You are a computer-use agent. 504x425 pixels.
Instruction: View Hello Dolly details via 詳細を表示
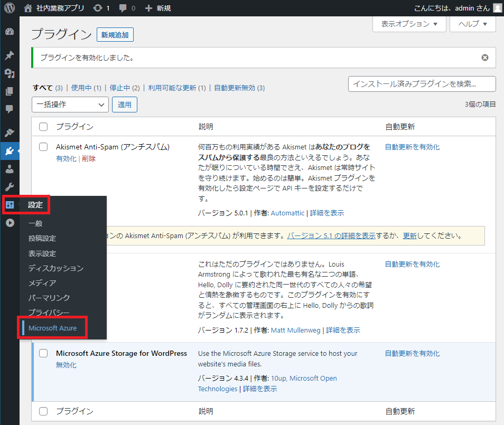tap(343, 330)
